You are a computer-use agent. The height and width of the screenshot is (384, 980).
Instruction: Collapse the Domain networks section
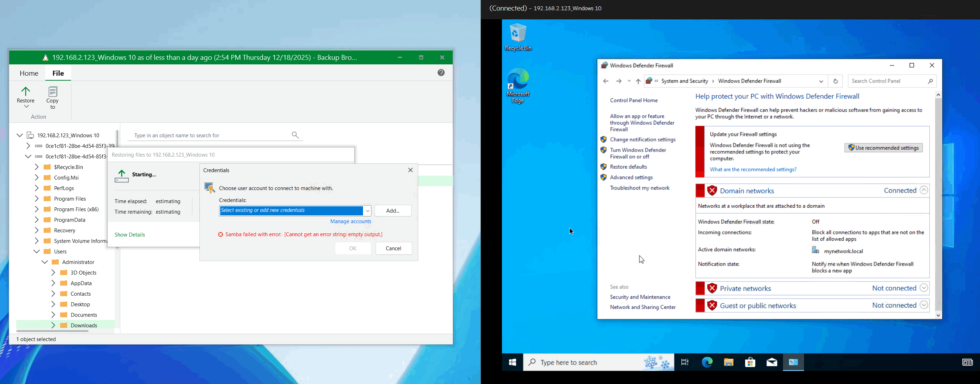[x=924, y=190]
